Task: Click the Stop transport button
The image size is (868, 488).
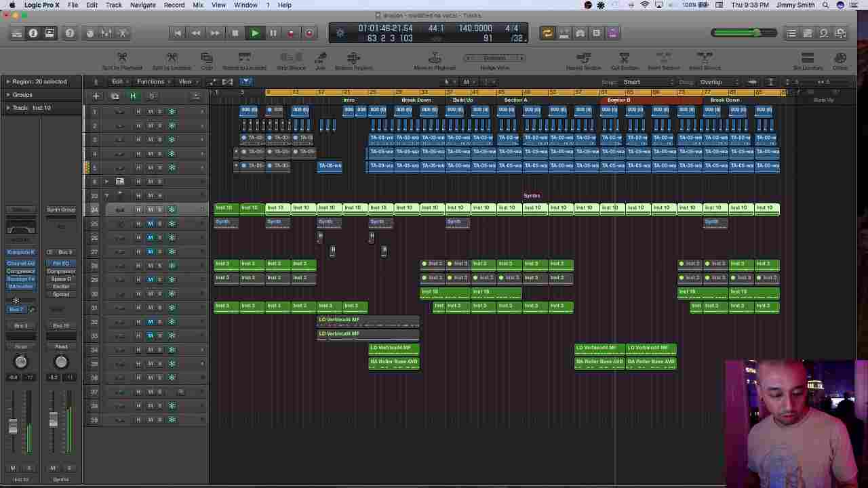Action: point(235,33)
